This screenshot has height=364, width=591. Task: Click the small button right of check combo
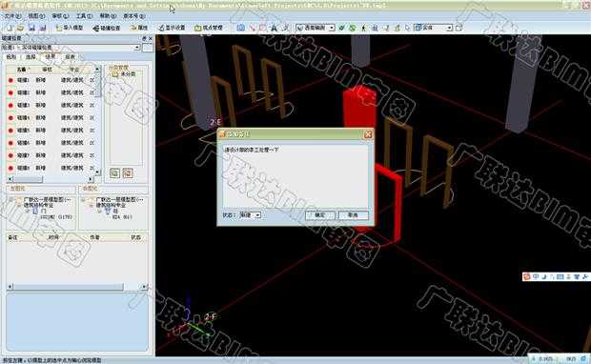tap(148, 48)
